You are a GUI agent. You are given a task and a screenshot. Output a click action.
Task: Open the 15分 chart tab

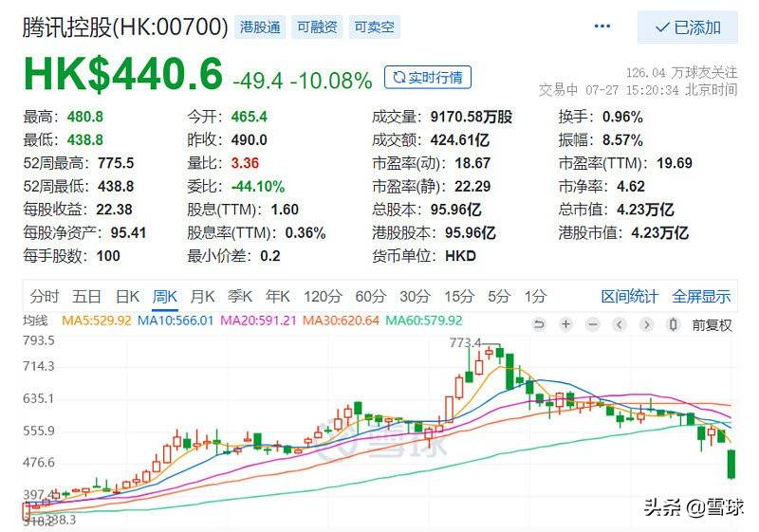(459, 296)
